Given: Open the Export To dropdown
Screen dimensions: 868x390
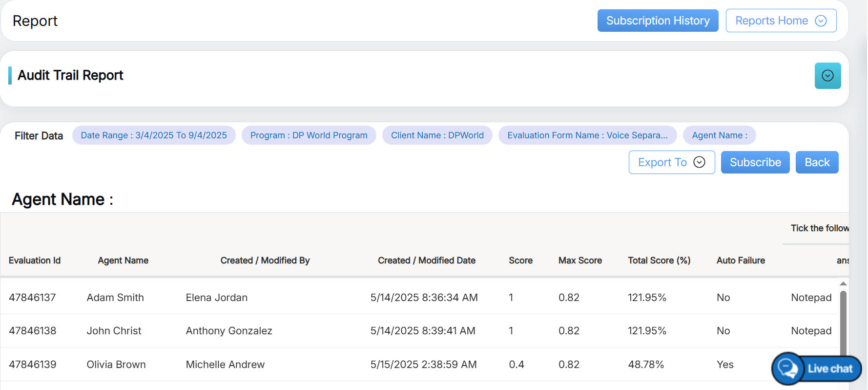Looking at the screenshot, I should pyautogui.click(x=671, y=162).
